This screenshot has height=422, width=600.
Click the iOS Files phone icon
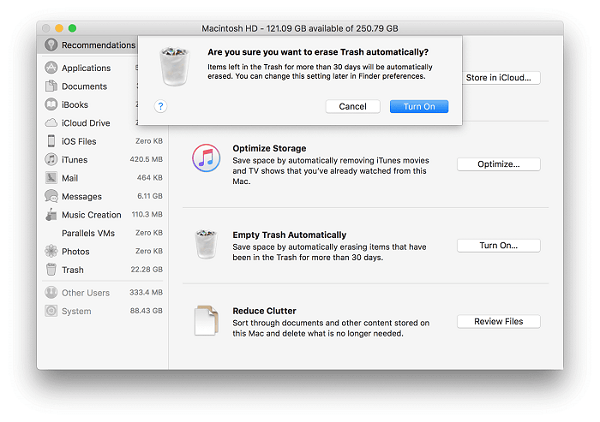point(51,141)
